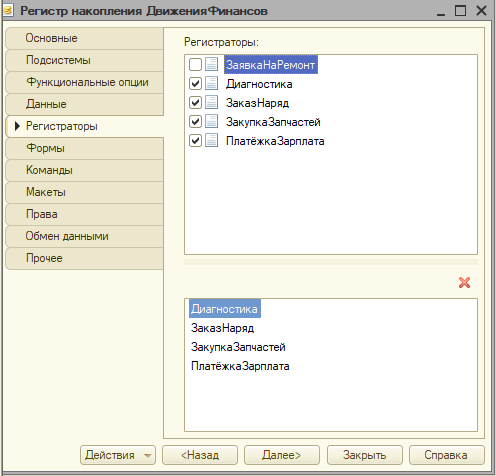Click document icon next to ПлатёжкаЗарплата checkbox
496x476 pixels.
point(211,140)
